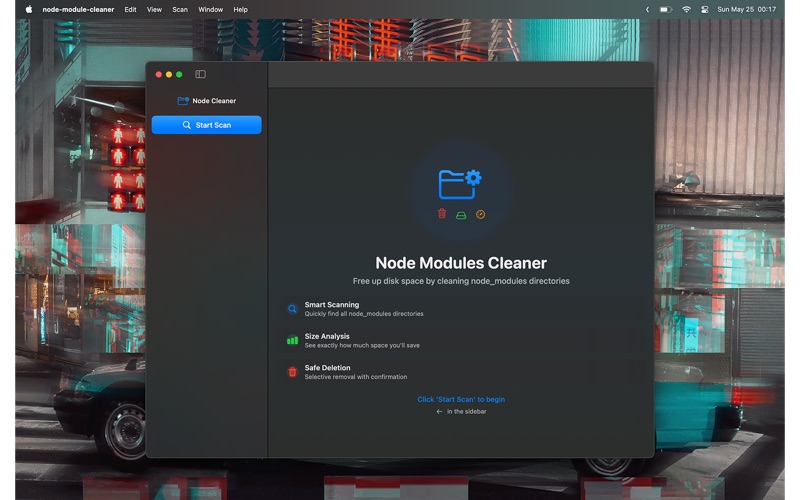The height and width of the screenshot is (500, 800).
Task: Click the Smart Scanning label
Action: 332,305
